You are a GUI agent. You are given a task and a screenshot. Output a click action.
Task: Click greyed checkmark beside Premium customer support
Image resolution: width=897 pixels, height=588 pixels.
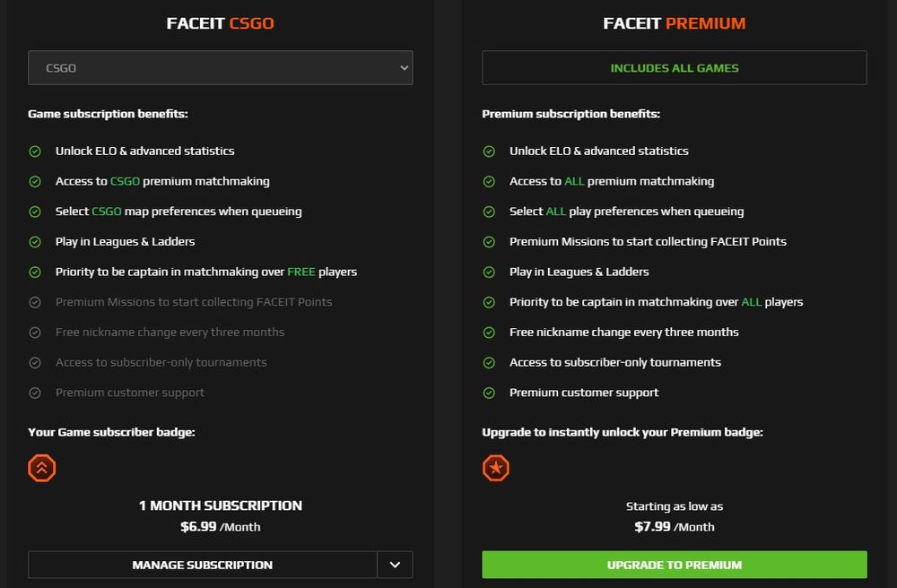pos(36,393)
